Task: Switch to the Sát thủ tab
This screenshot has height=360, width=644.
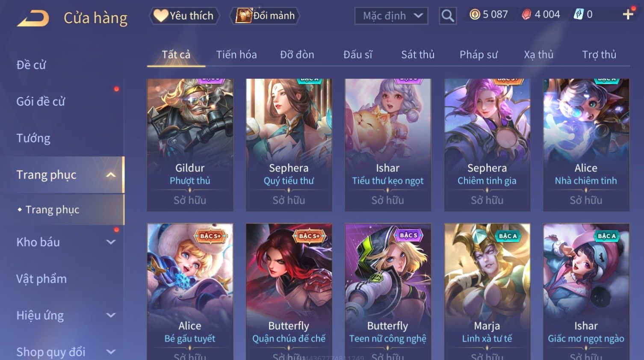Action: [x=418, y=55]
